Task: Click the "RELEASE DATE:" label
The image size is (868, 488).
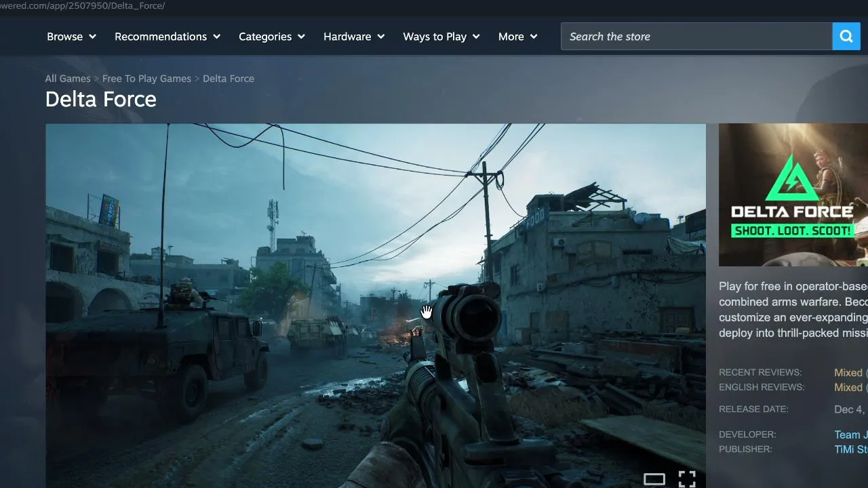Action: coord(753,409)
